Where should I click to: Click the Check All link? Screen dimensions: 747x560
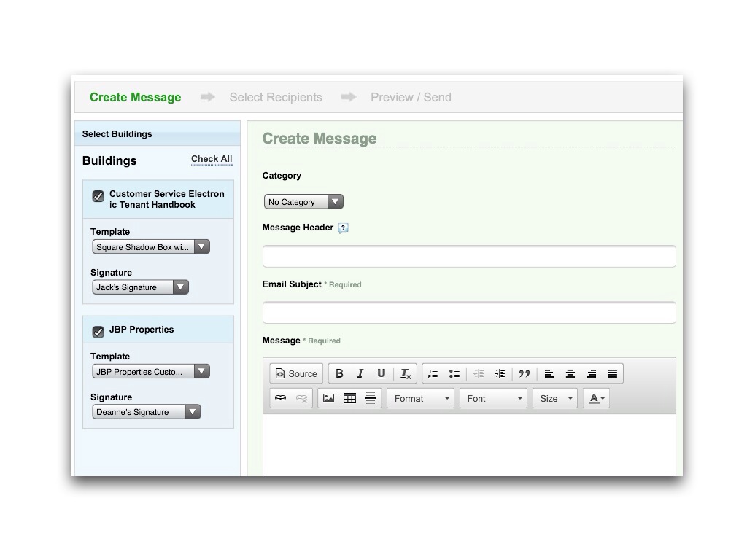click(x=212, y=159)
